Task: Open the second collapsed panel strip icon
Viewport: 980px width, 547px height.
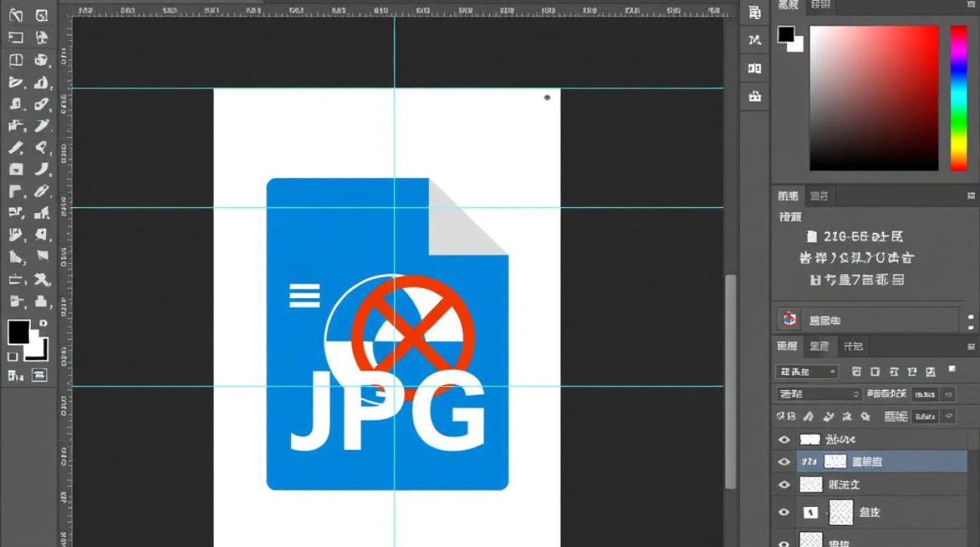Action: click(x=755, y=40)
